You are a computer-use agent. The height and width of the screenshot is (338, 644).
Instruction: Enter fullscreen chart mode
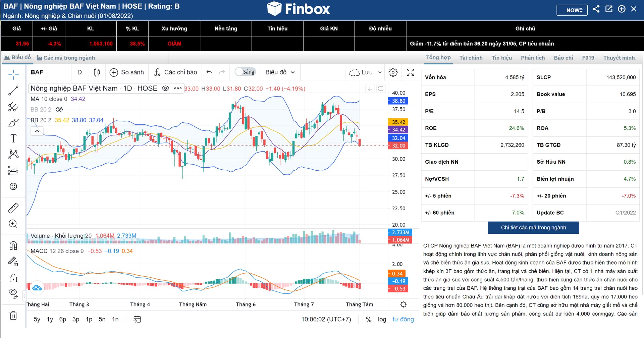(410, 72)
